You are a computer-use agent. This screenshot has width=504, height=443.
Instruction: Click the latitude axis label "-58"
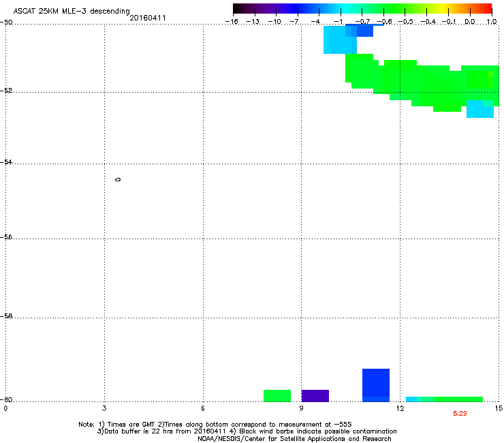click(x=6, y=316)
